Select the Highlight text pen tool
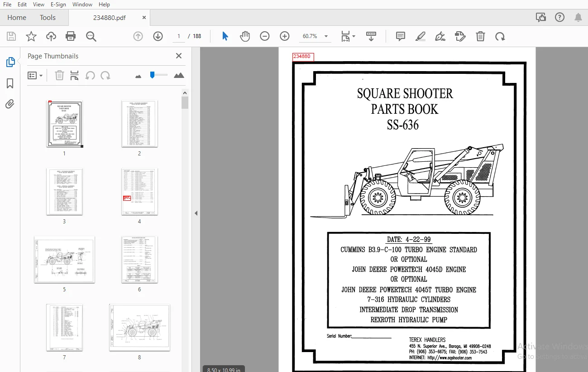Screen dimensions: 588x372 (421, 36)
